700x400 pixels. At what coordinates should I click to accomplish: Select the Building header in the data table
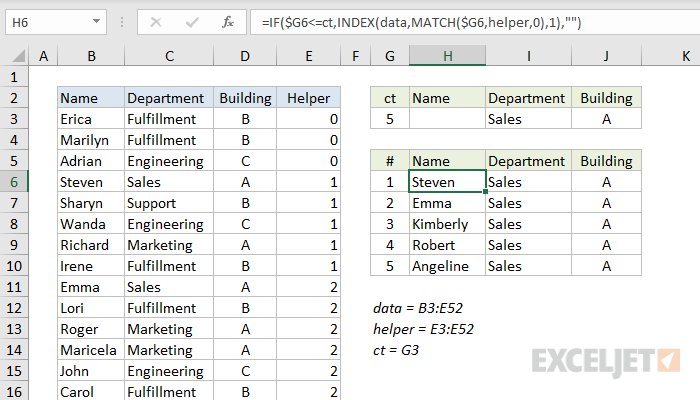[x=245, y=98]
